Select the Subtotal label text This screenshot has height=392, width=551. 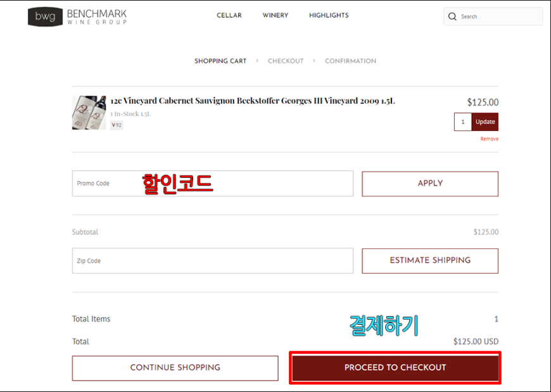85,232
